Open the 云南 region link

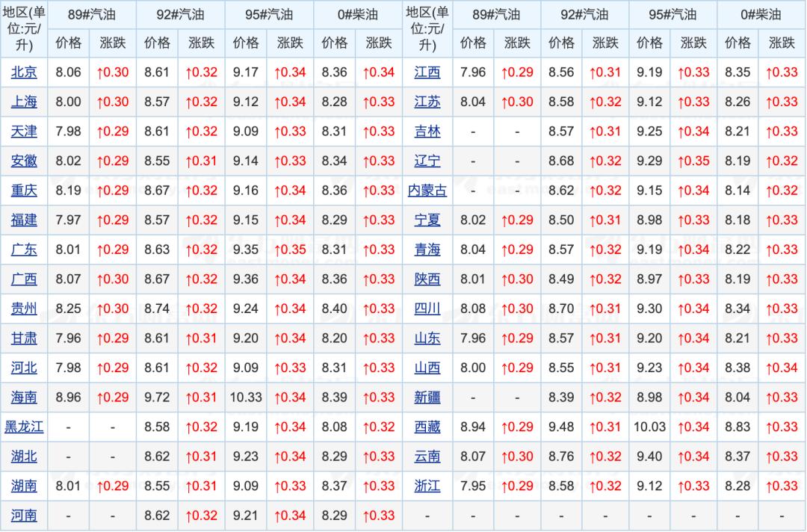tap(427, 457)
